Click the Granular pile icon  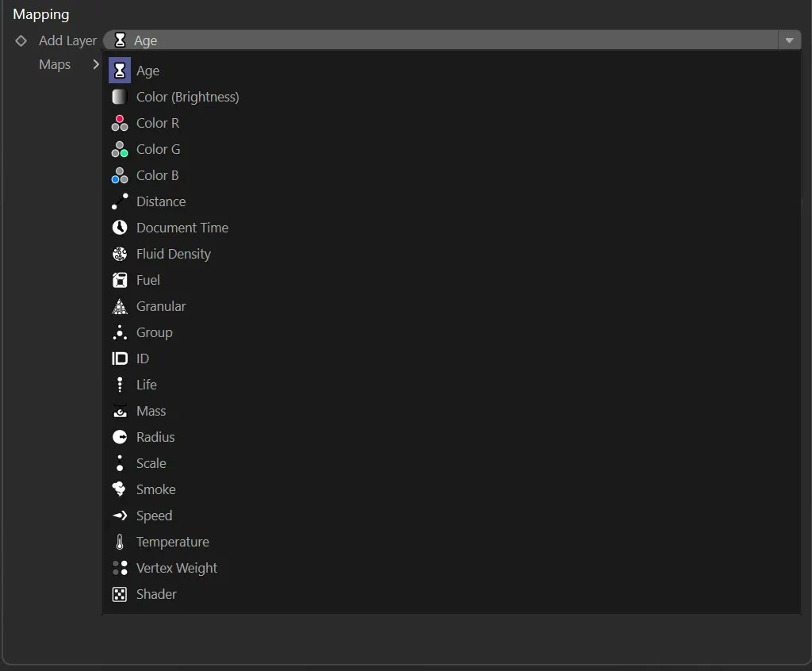[x=120, y=306]
